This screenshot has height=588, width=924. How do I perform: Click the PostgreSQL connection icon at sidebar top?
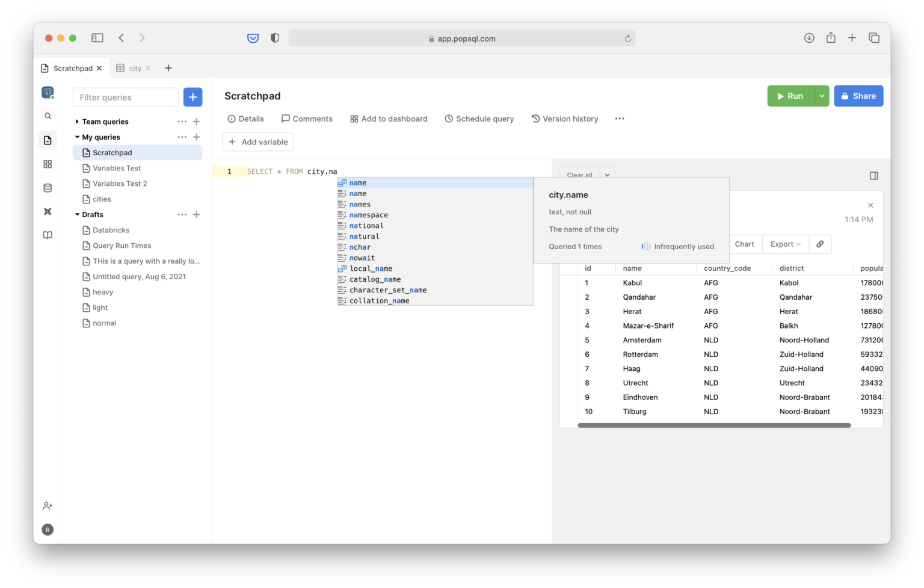pos(48,92)
